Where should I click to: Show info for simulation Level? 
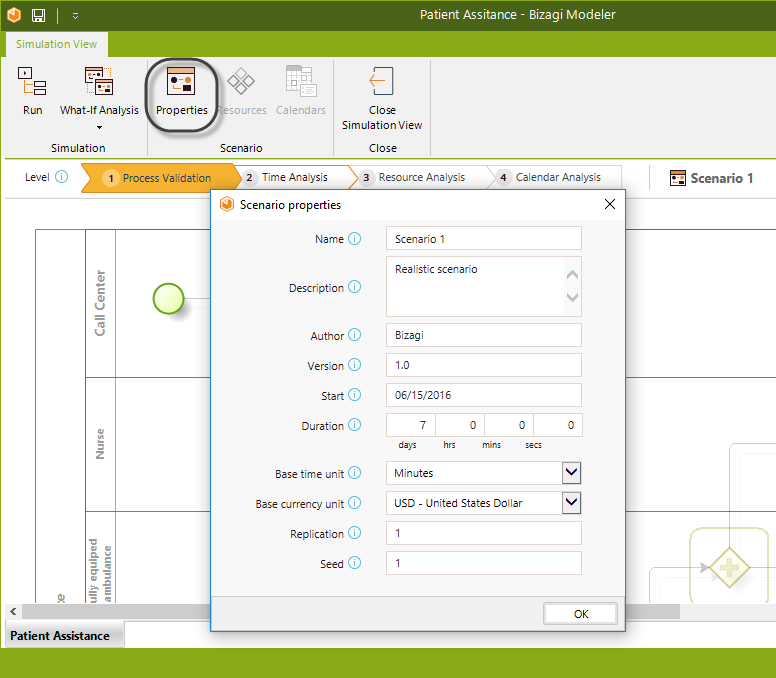click(x=61, y=177)
